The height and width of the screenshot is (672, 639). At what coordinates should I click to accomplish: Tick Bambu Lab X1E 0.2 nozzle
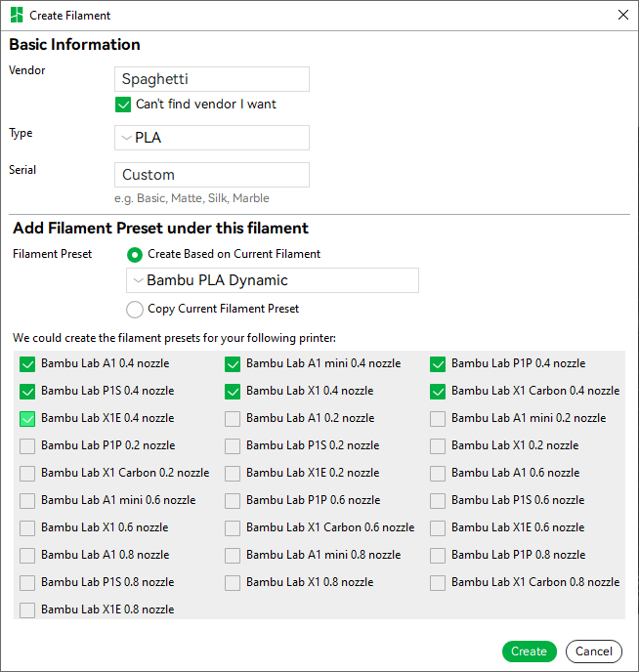233,474
